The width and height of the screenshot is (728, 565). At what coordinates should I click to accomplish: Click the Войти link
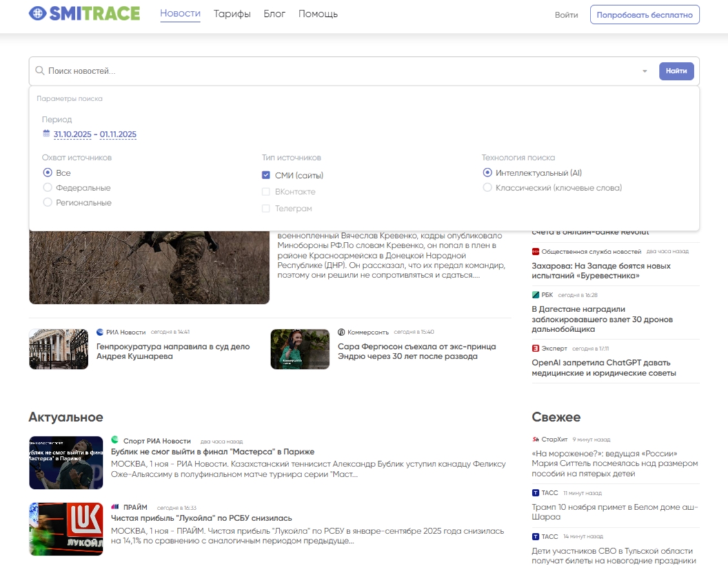coord(566,14)
